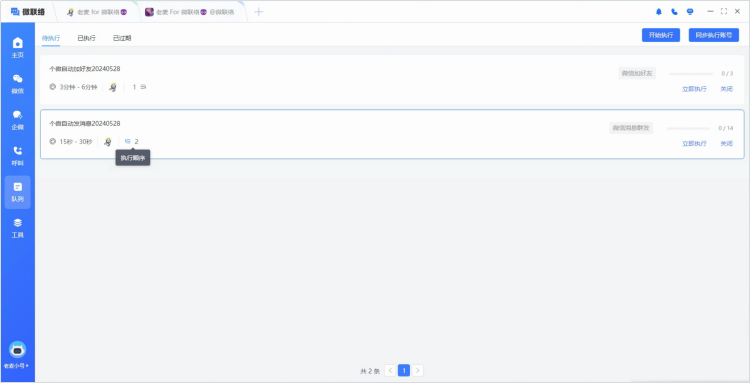
Task: Open the robot avatar account menu
Action: [18, 350]
